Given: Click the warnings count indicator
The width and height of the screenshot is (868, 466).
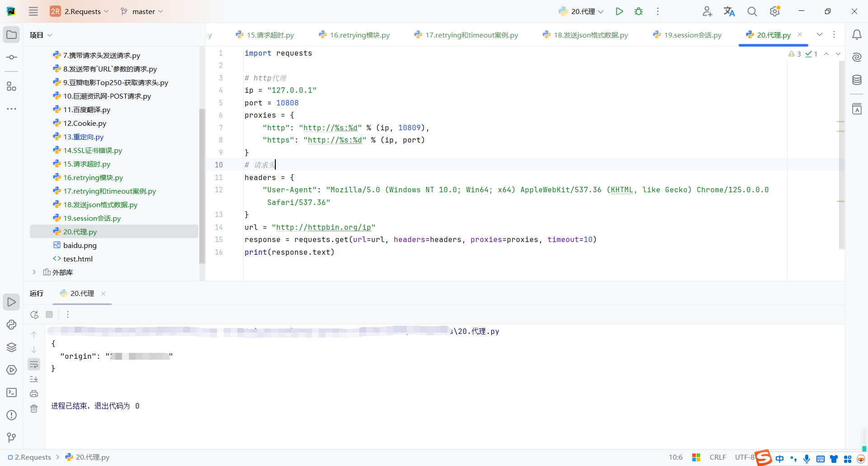Looking at the screenshot, I should (794, 54).
